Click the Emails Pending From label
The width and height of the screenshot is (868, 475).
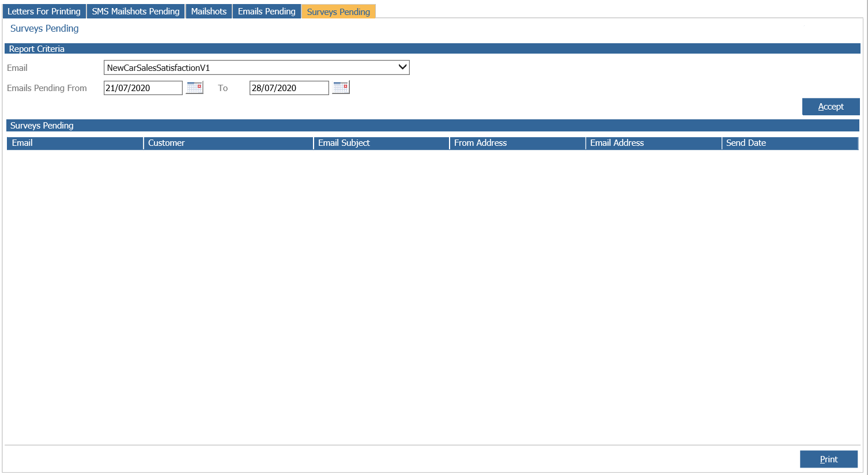click(x=47, y=88)
